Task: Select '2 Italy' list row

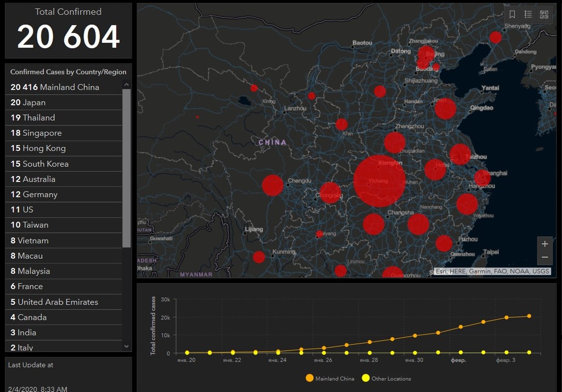Action: pos(64,346)
